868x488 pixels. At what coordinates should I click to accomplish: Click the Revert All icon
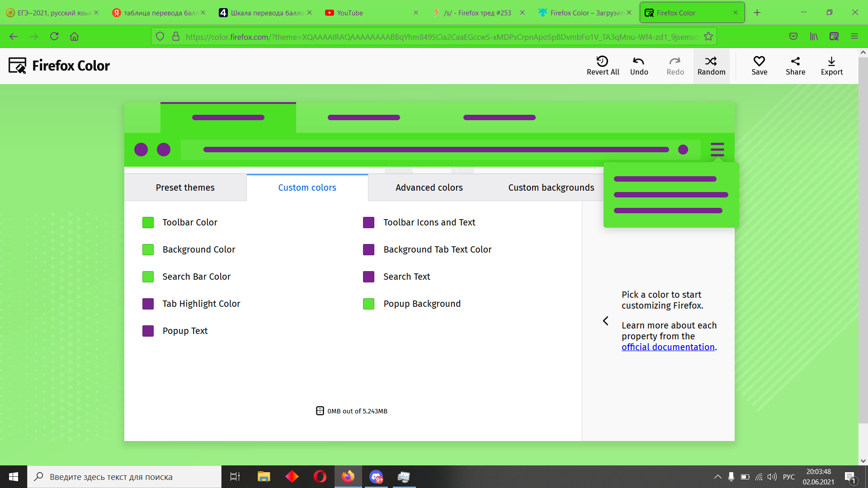pos(602,61)
